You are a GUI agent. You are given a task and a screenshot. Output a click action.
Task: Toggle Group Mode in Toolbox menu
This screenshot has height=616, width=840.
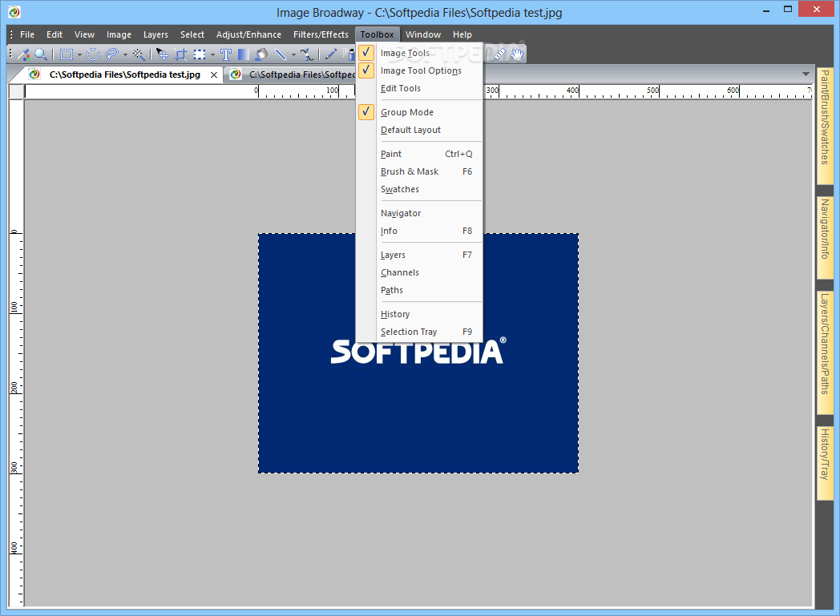[x=419, y=112]
